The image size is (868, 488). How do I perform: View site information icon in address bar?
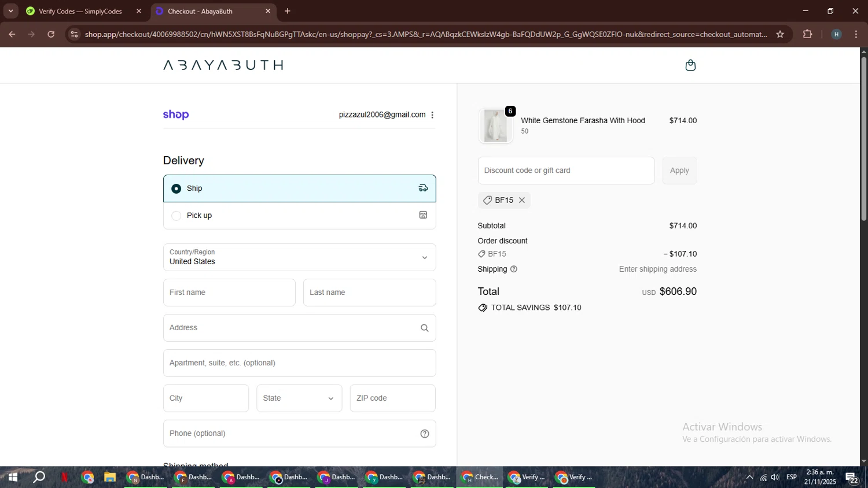[73, 34]
